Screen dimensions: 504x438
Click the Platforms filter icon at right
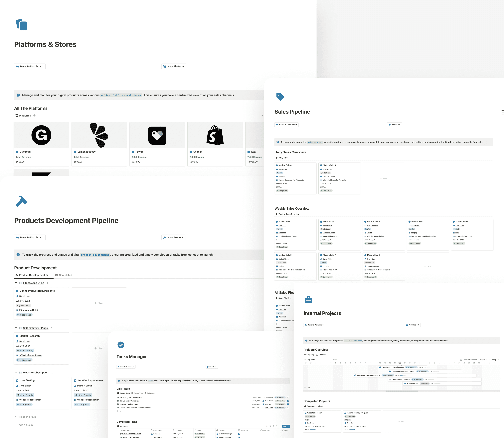[262, 116]
